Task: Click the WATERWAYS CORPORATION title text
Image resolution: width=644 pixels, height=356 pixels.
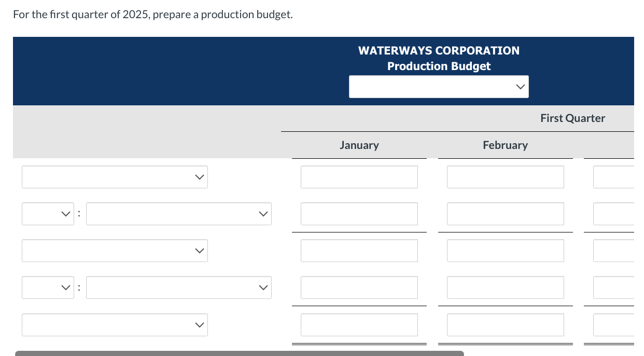Action: tap(439, 50)
